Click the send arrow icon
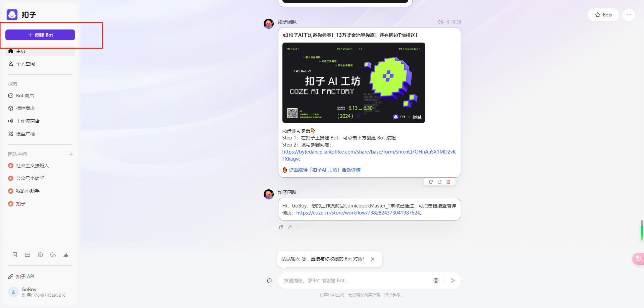 coord(453,281)
